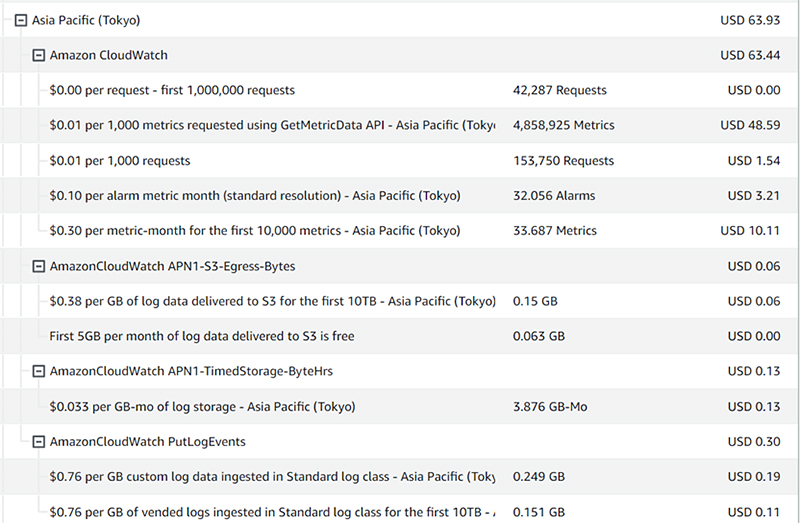Collapse the Asia Pacific (Tokyo) region
This screenshot has width=800, height=523.
click(21, 20)
